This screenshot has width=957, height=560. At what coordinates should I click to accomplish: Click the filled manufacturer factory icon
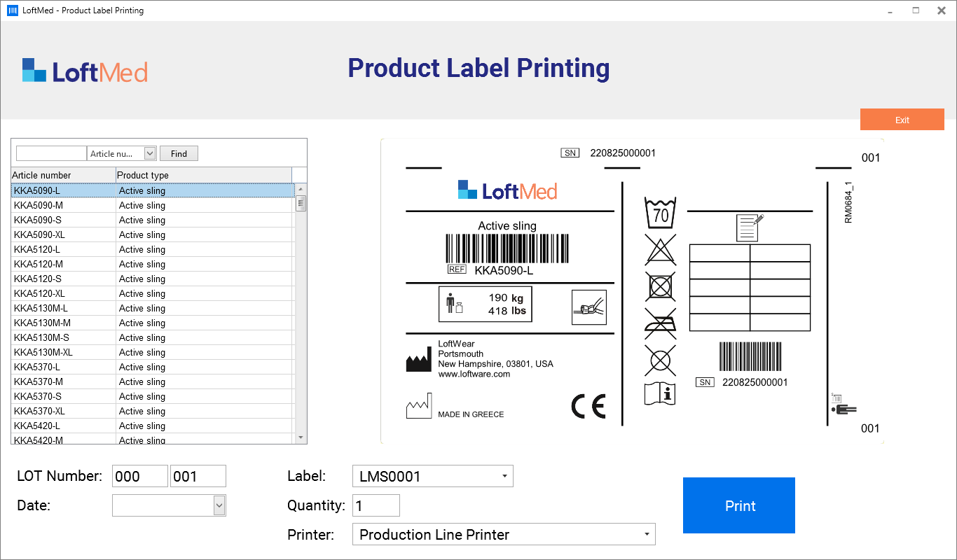418,360
